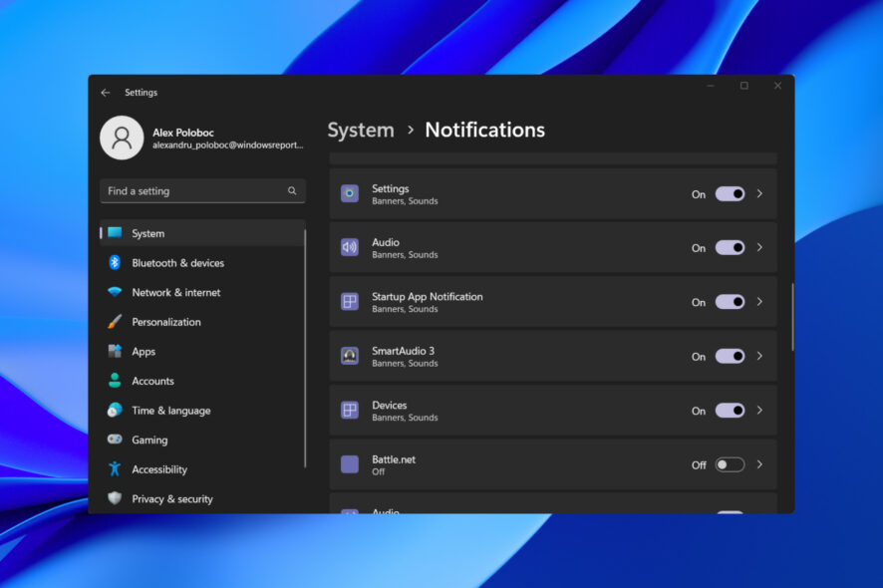
Task: Expand Startup App Notification settings
Action: click(x=760, y=302)
